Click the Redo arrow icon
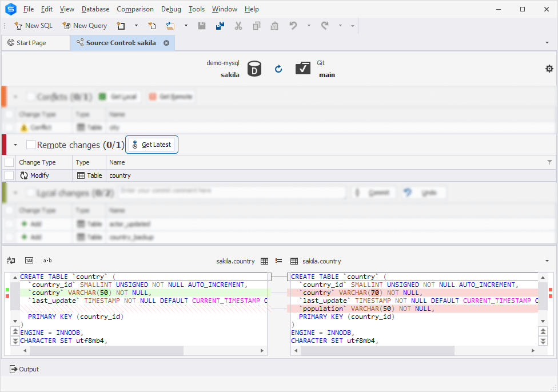 (325, 26)
